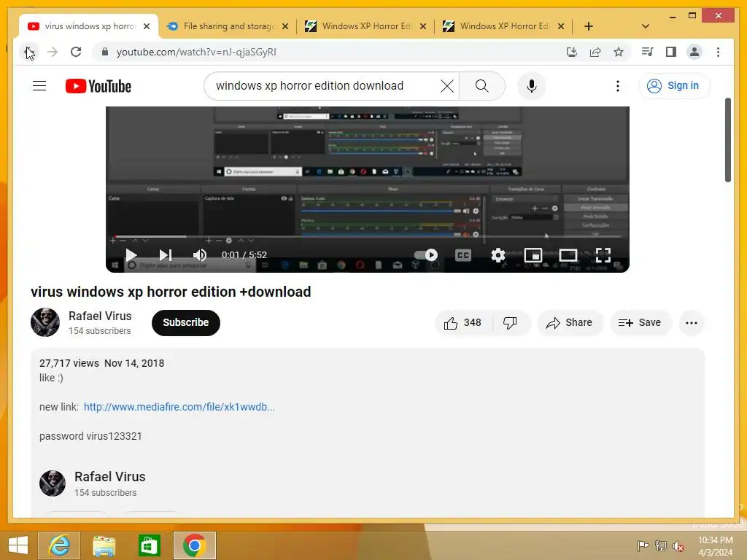Like the video with 348 likes
The height and width of the screenshot is (560, 747).
tap(462, 323)
